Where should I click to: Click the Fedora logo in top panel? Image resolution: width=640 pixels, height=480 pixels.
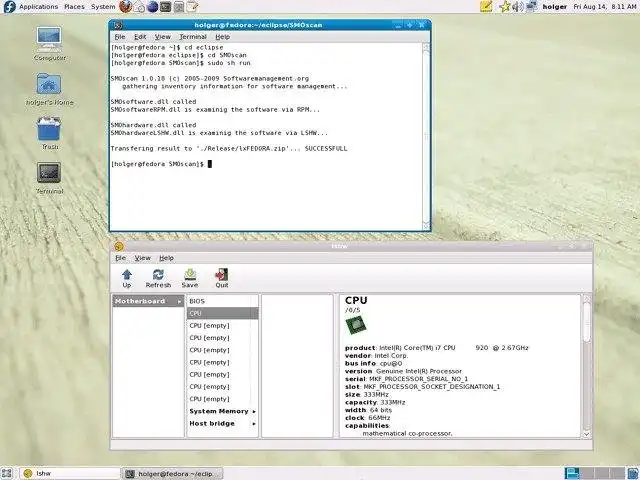pyautogui.click(x=9, y=7)
